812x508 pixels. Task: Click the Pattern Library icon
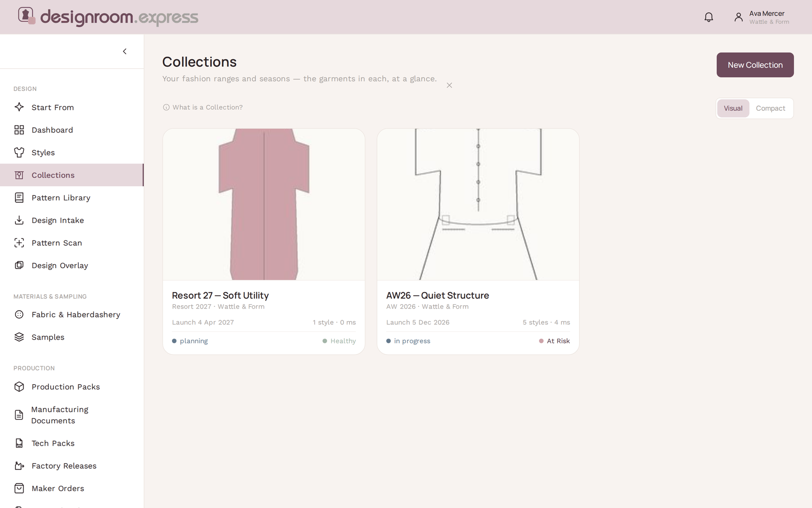(x=19, y=197)
